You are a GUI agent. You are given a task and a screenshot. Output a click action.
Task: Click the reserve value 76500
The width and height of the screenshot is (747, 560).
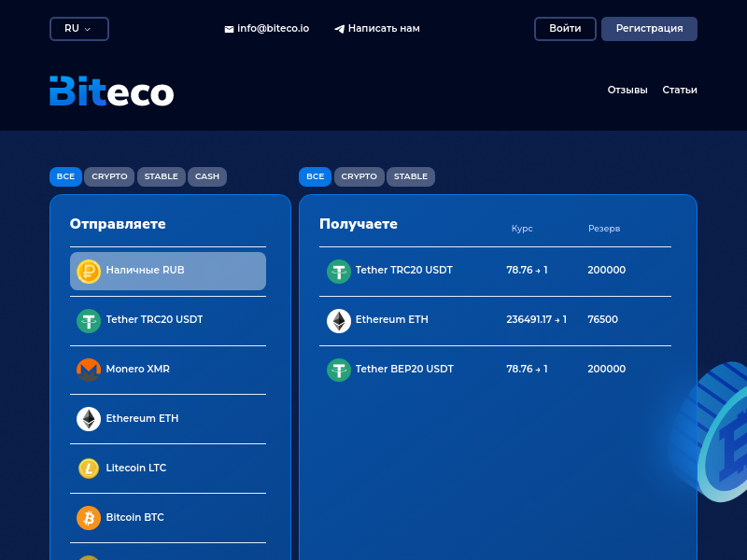(x=602, y=319)
